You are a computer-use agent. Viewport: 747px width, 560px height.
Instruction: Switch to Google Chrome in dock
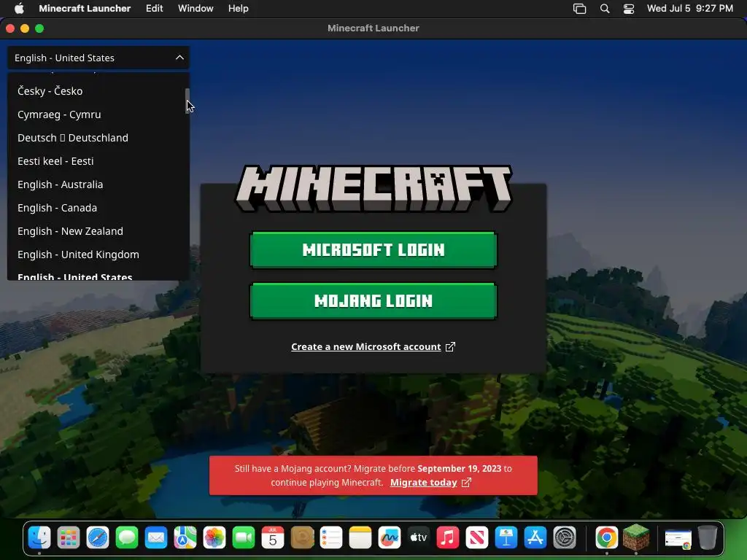606,538
